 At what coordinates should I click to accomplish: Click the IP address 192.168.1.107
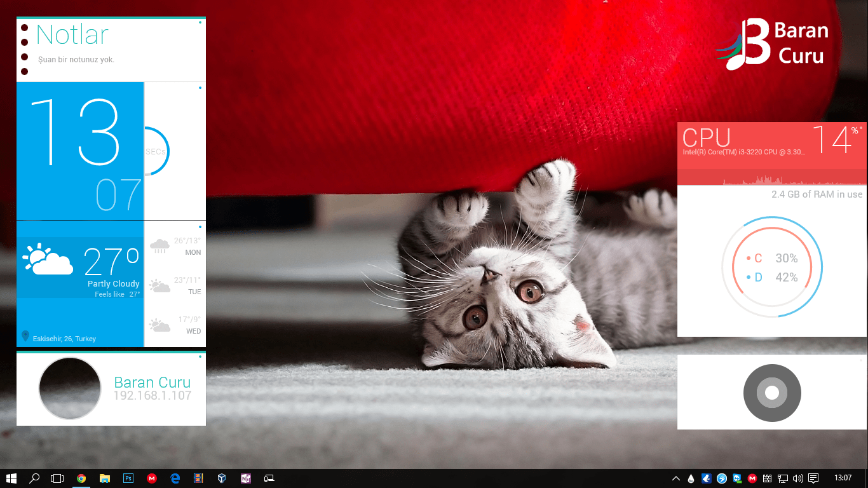pos(153,396)
